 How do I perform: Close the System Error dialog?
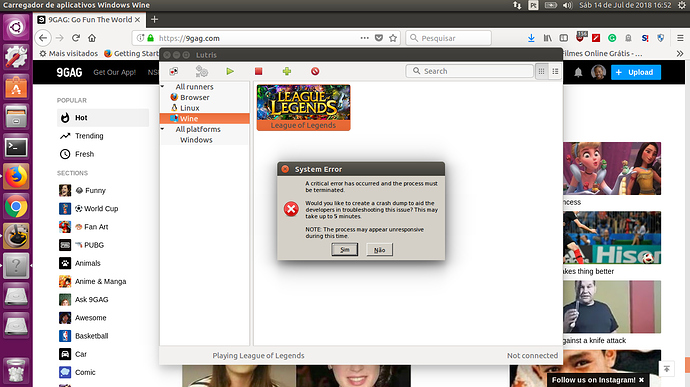click(285, 169)
